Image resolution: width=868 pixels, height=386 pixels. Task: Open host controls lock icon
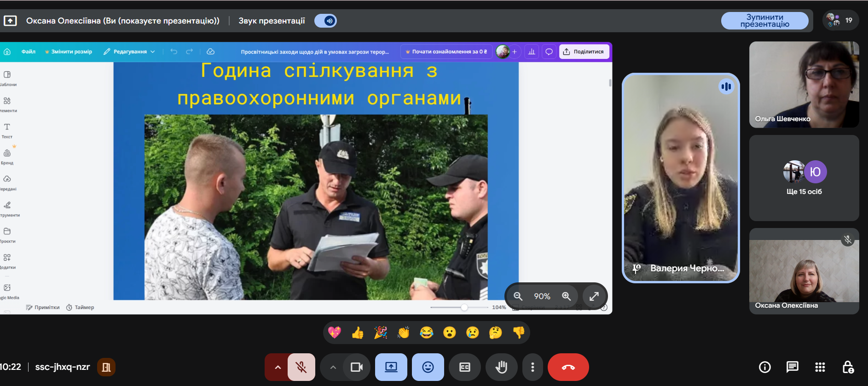[x=848, y=367]
